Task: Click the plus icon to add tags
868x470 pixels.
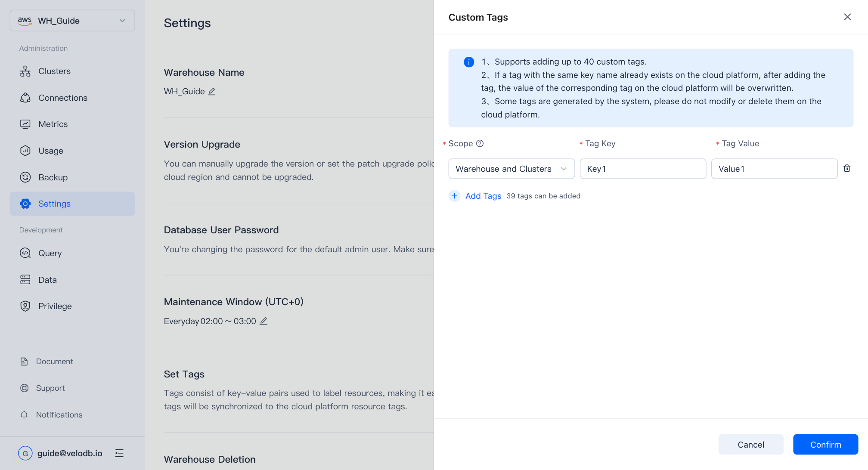Action: [x=454, y=196]
